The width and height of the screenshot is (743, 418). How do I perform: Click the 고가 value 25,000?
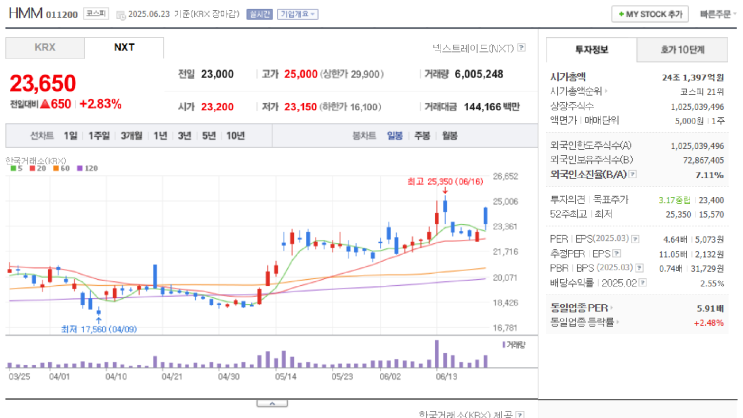pos(301,74)
